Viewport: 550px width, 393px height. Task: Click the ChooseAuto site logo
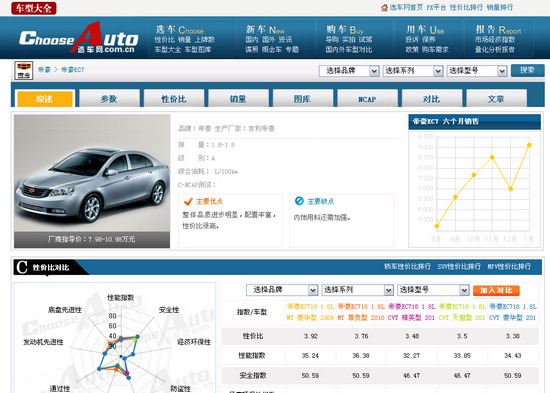point(79,38)
